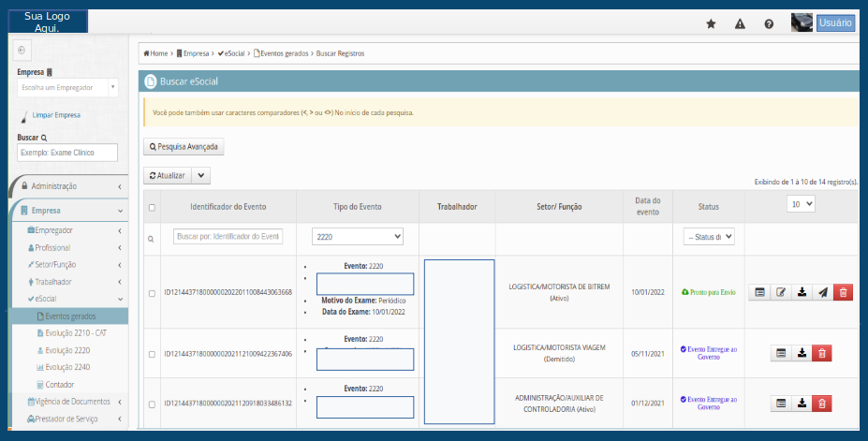This screenshot has width=868, height=441.
Task: Open the Escolha um Empregador dropdown
Action: [67, 87]
